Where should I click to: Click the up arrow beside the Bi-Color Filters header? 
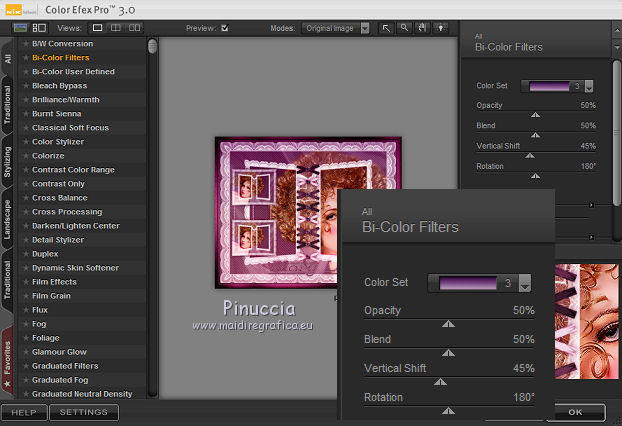(617, 31)
